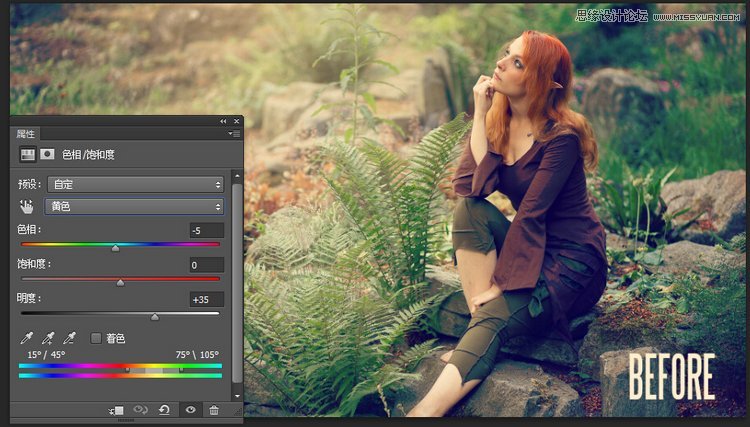Open the 黄色 color channel dropdown
The height and width of the screenshot is (427, 750).
[x=135, y=206]
